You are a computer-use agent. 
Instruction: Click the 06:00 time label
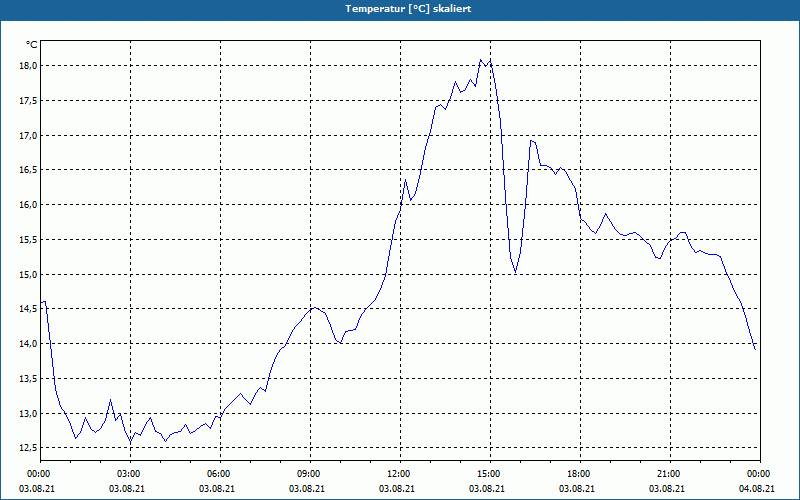(x=220, y=474)
